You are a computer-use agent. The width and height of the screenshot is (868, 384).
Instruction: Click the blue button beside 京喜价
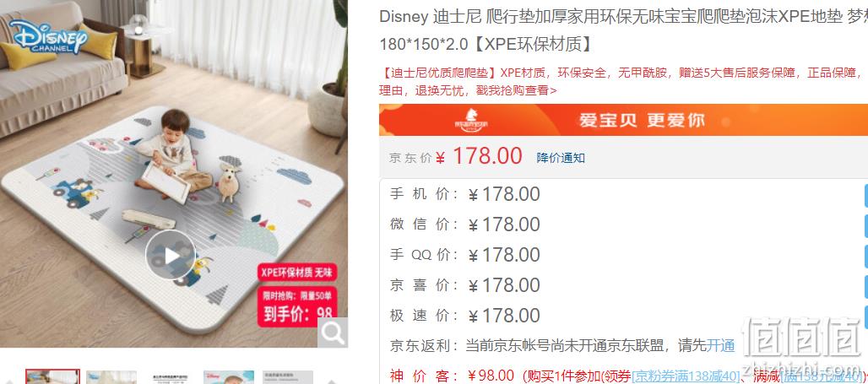[x=865, y=287]
